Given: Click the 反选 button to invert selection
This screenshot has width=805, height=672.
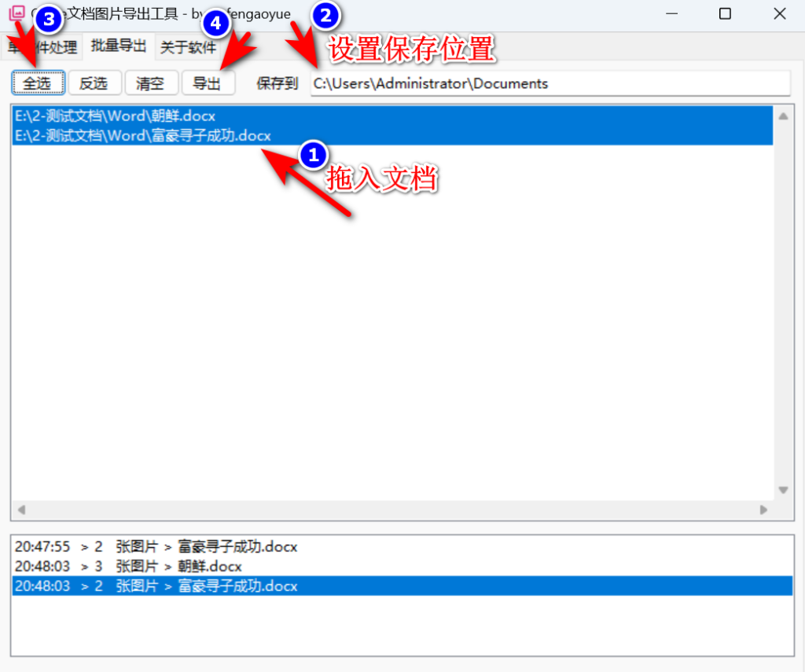Looking at the screenshot, I should coord(94,82).
